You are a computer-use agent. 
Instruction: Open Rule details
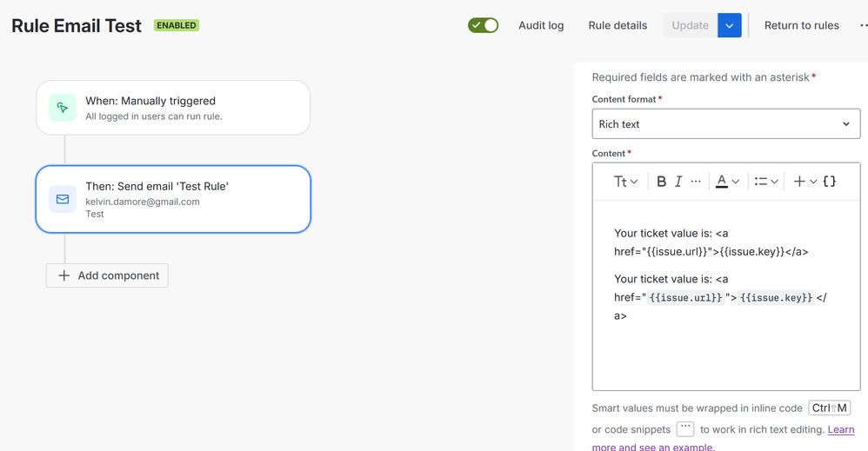click(x=618, y=25)
